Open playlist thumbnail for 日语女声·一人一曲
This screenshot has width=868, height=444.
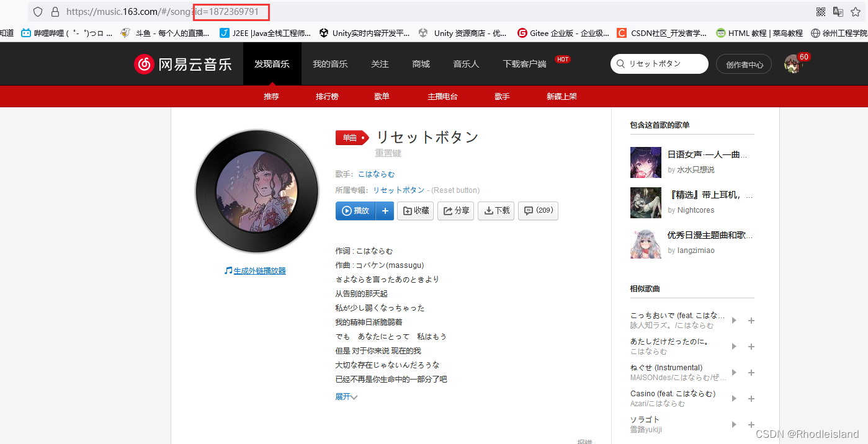point(646,162)
